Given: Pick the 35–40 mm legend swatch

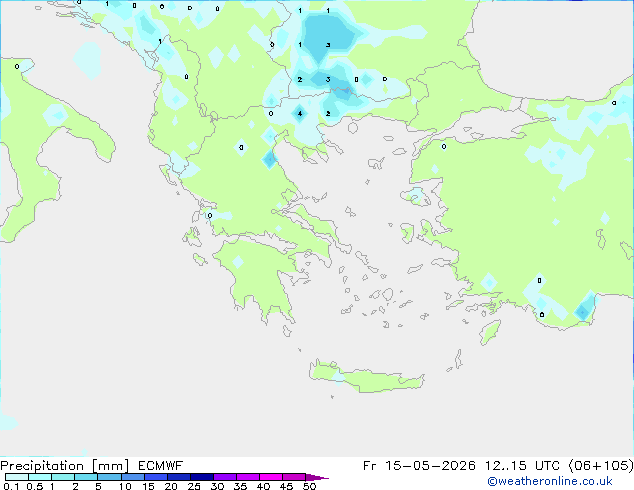Looking at the screenshot, I should (x=247, y=477).
